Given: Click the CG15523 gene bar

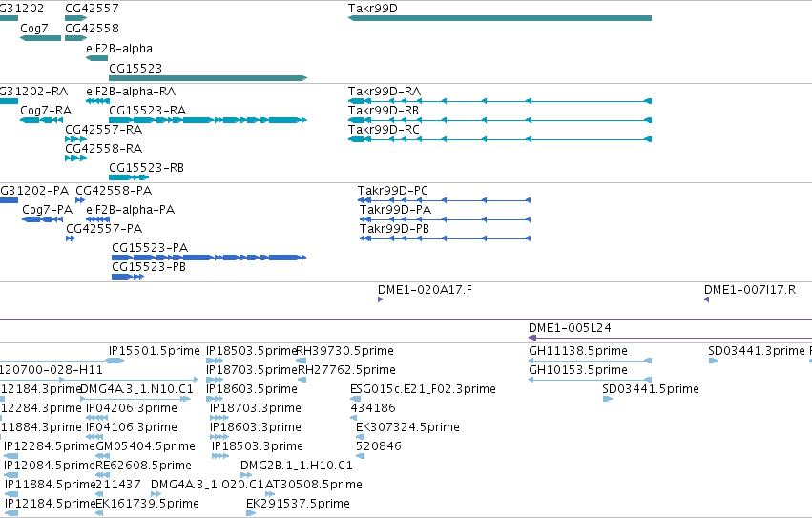Looking at the screenshot, I should click(208, 78).
